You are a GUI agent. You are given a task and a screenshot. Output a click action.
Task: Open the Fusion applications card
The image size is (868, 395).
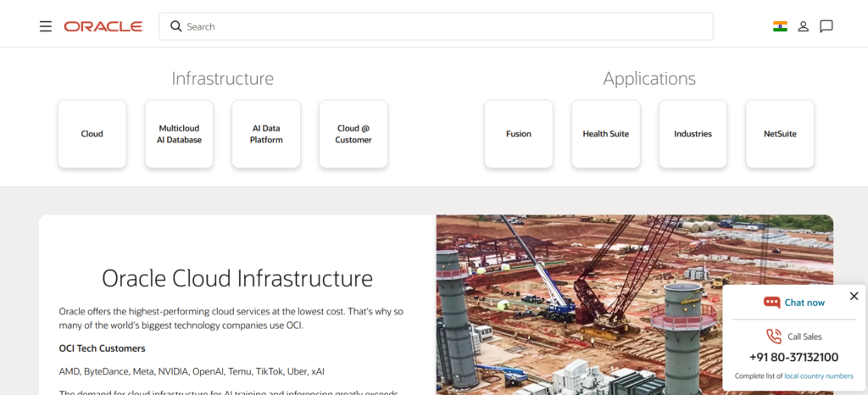[519, 134]
